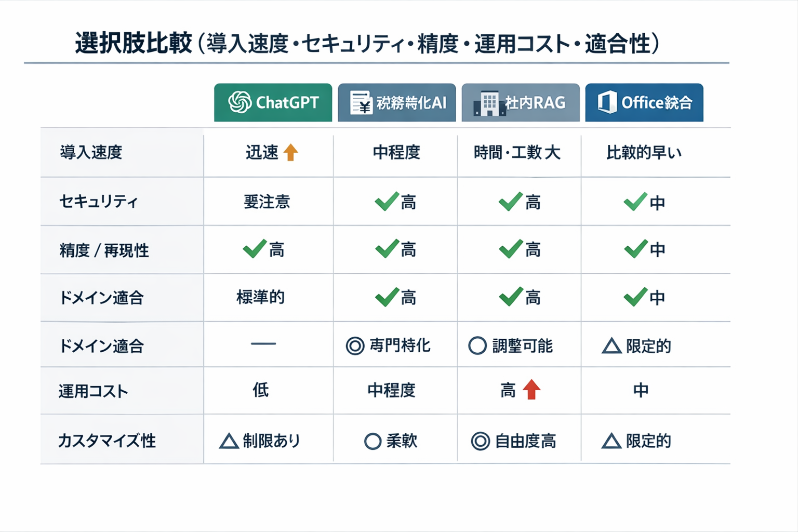This screenshot has width=798, height=532.
Task: Click the 制限あり text
Action: tap(272, 441)
